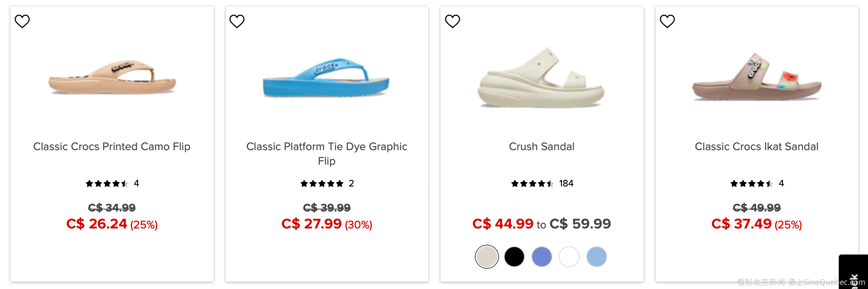Image resolution: width=868 pixels, height=289 pixels.
Task: Go to Crush Sandal product page
Action: pos(541,147)
